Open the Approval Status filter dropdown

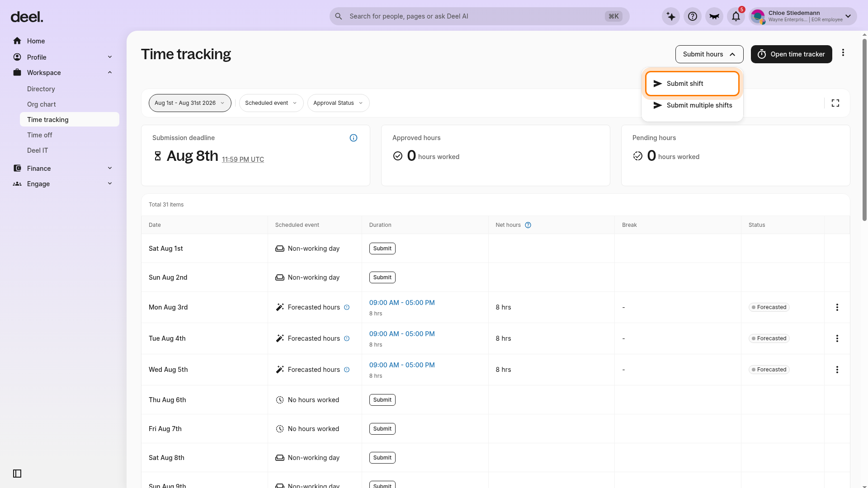tap(338, 103)
